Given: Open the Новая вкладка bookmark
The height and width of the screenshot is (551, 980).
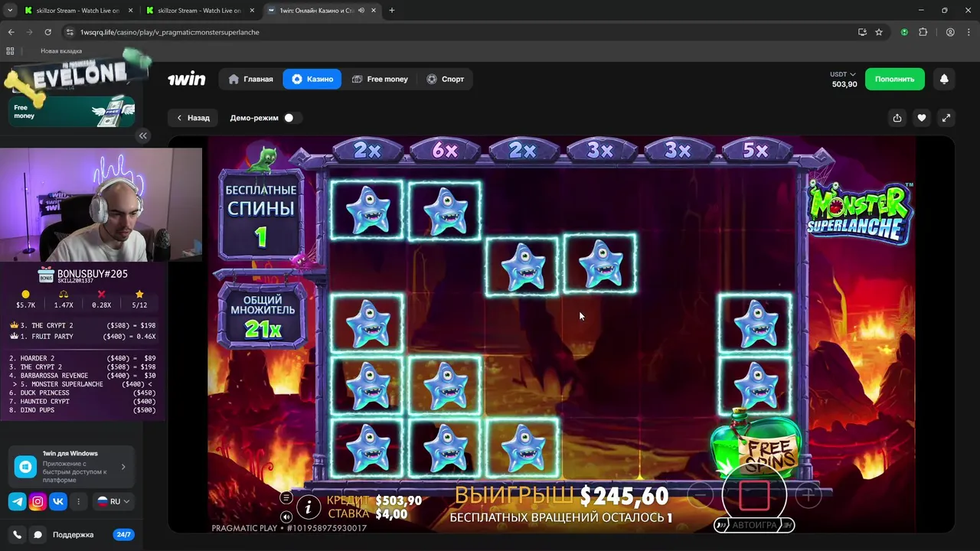Looking at the screenshot, I should tap(61, 51).
